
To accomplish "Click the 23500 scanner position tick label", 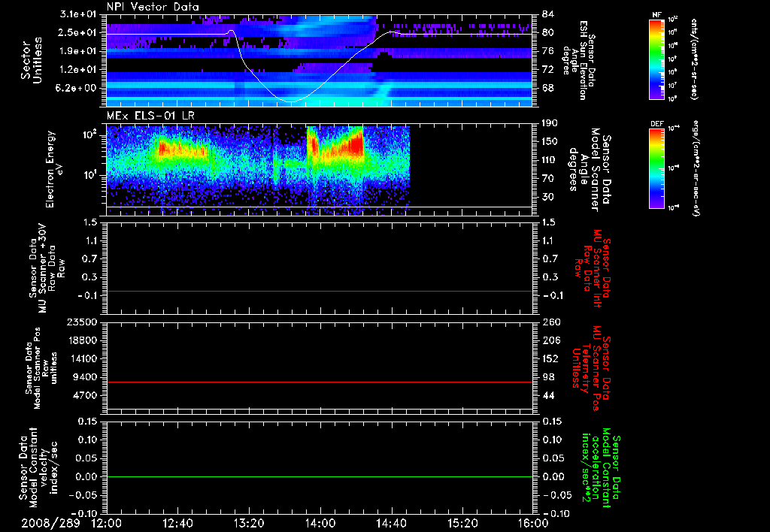I will pos(81,322).
